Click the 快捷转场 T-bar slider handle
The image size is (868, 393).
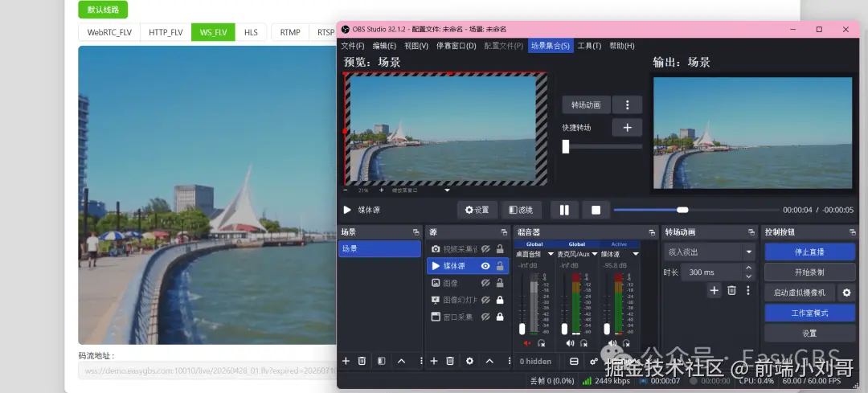tap(566, 146)
